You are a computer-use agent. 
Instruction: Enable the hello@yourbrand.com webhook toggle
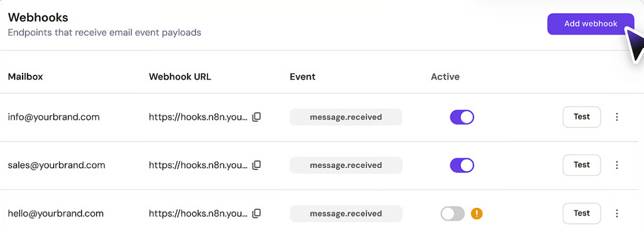[x=453, y=214]
